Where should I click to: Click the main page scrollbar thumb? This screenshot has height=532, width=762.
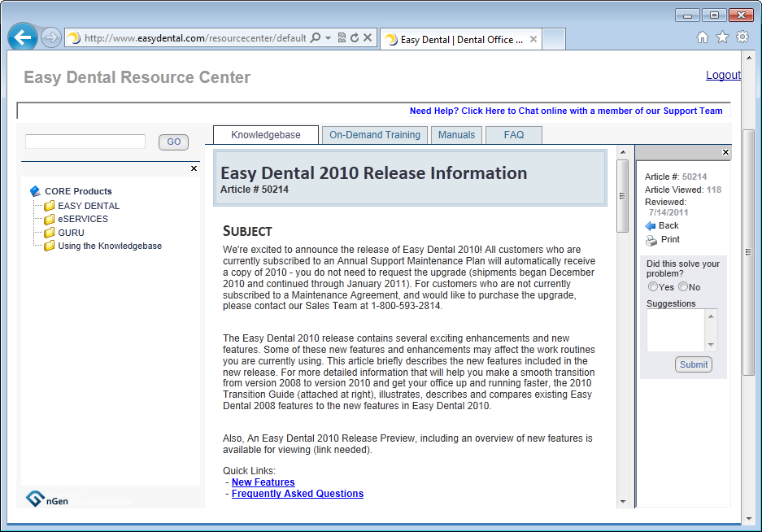click(748, 251)
